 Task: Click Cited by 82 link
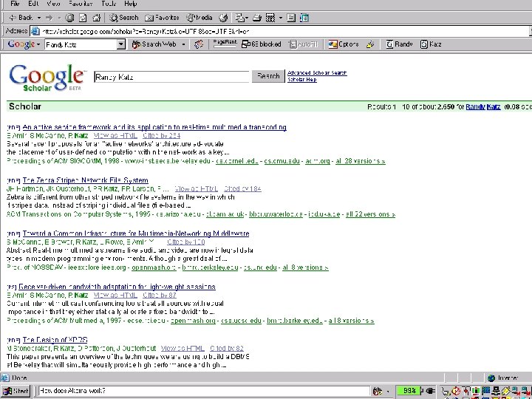click(x=227, y=349)
